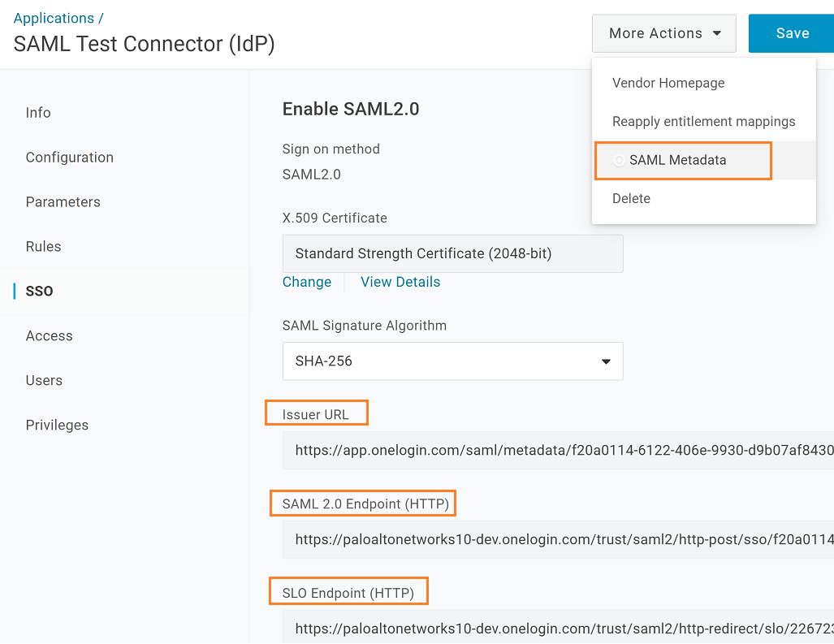This screenshot has width=834, height=644.
Task: Click the small icon beside SAML Metadata
Action: (619, 161)
